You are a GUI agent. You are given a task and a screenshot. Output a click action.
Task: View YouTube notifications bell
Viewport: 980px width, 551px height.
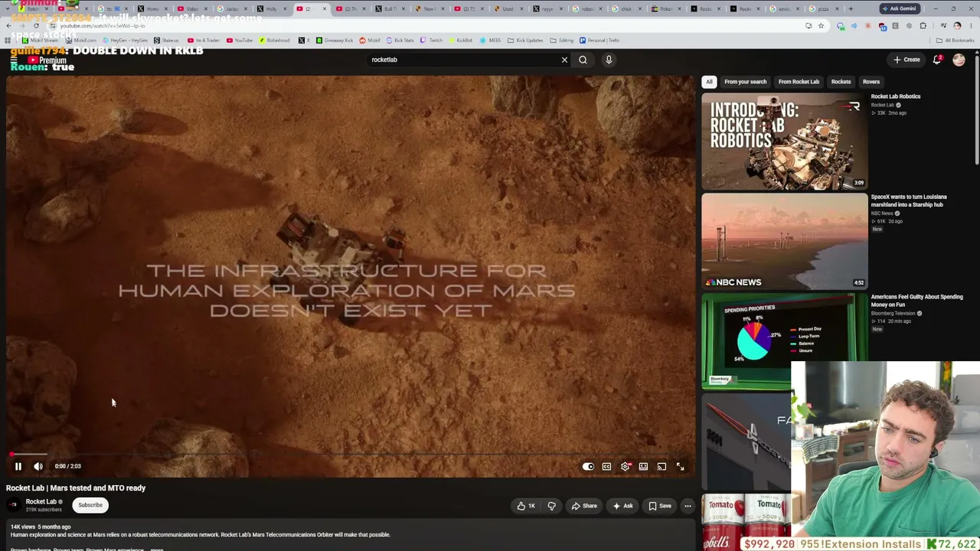tap(937, 60)
